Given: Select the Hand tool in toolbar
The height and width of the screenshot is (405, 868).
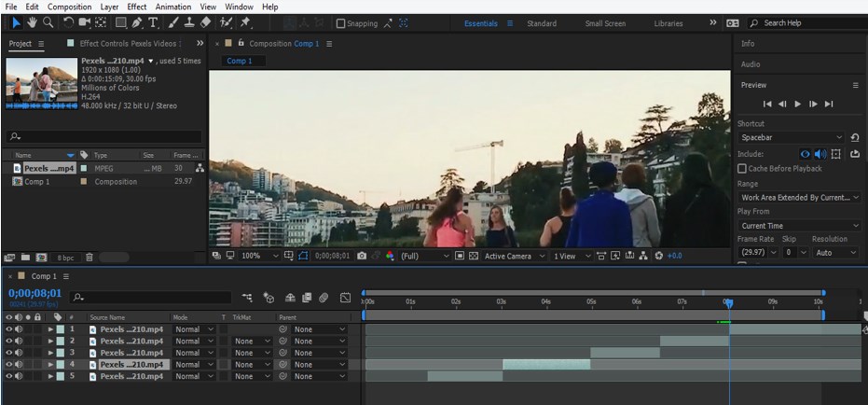Looking at the screenshot, I should tap(31, 22).
